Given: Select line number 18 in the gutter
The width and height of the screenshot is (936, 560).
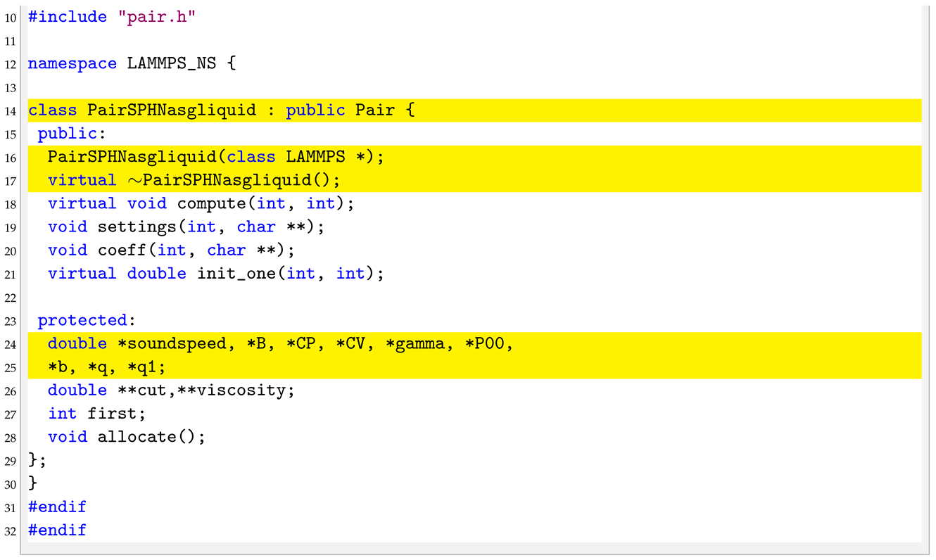Looking at the screenshot, I should pyautogui.click(x=10, y=203).
